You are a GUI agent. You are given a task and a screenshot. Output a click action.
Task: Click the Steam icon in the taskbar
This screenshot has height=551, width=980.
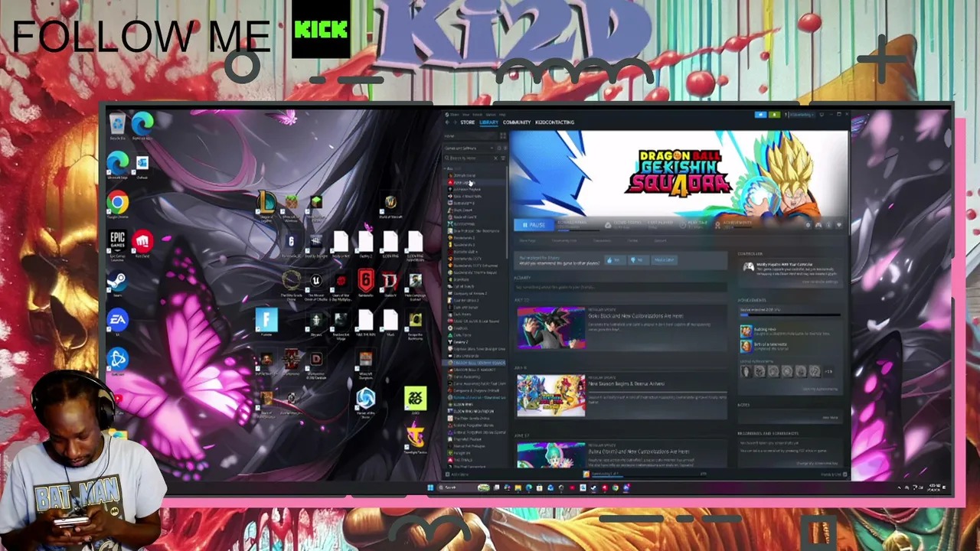(593, 487)
